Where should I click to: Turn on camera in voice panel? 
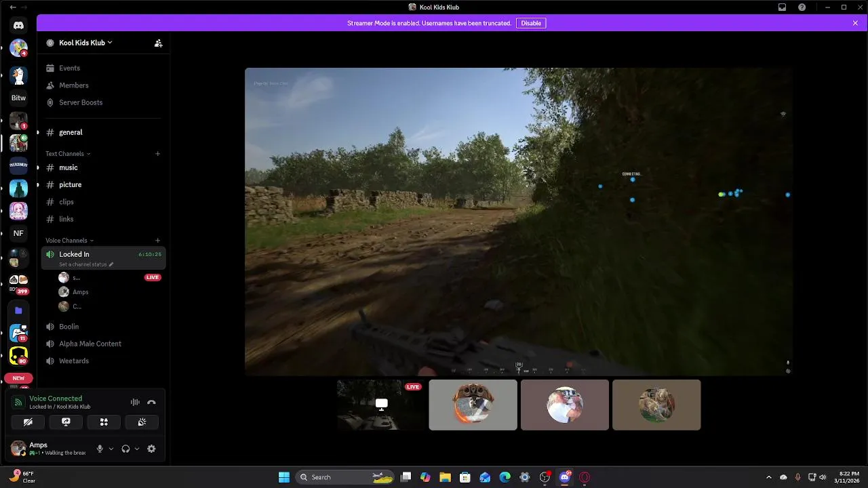[x=28, y=422]
